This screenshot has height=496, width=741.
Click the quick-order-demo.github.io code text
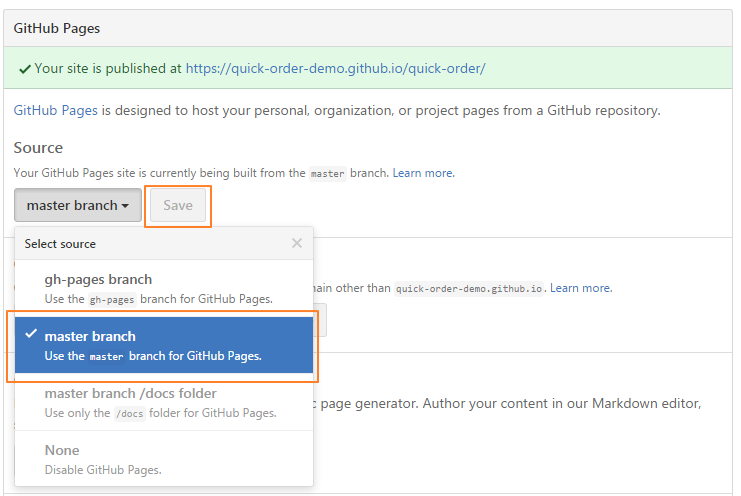[469, 289]
